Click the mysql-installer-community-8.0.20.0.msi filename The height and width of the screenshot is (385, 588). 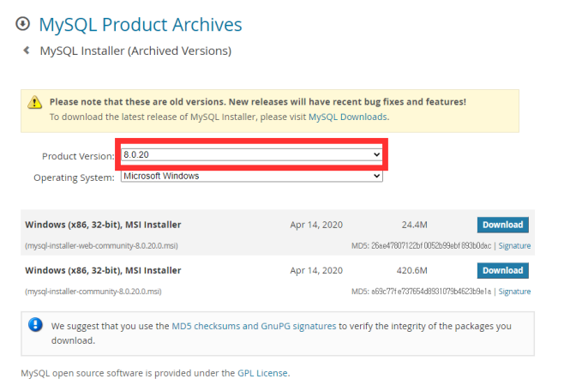point(93,292)
